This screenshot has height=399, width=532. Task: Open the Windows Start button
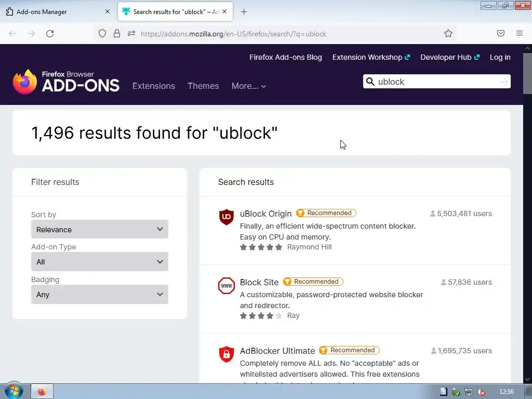[13, 391]
